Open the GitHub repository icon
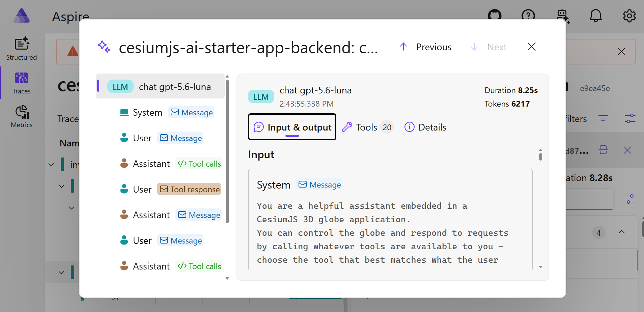 click(x=495, y=16)
